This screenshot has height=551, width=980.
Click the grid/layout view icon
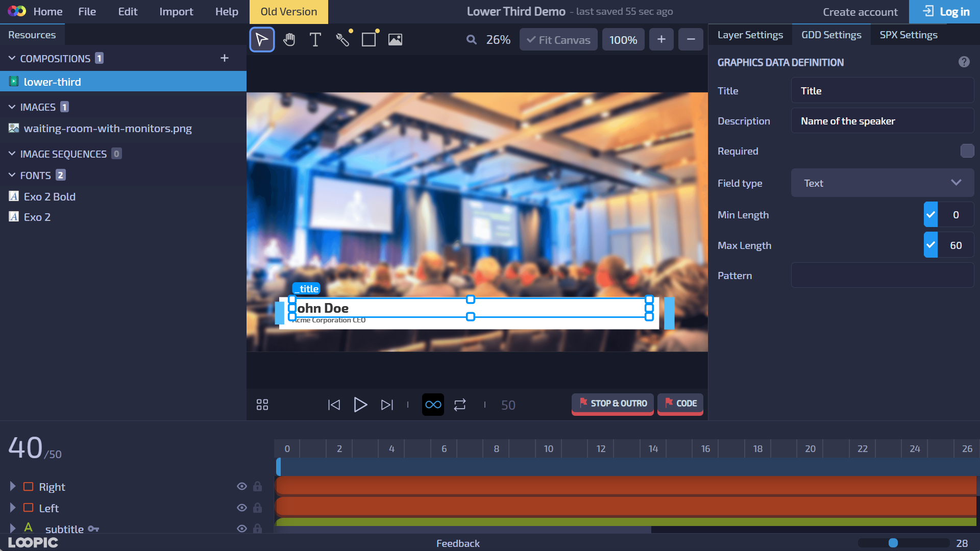point(262,405)
